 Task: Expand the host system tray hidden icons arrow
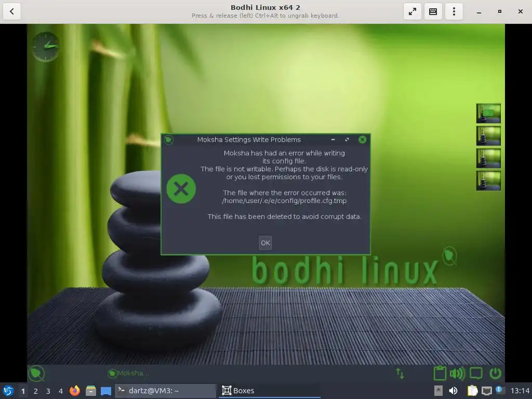pyautogui.click(x=438, y=391)
